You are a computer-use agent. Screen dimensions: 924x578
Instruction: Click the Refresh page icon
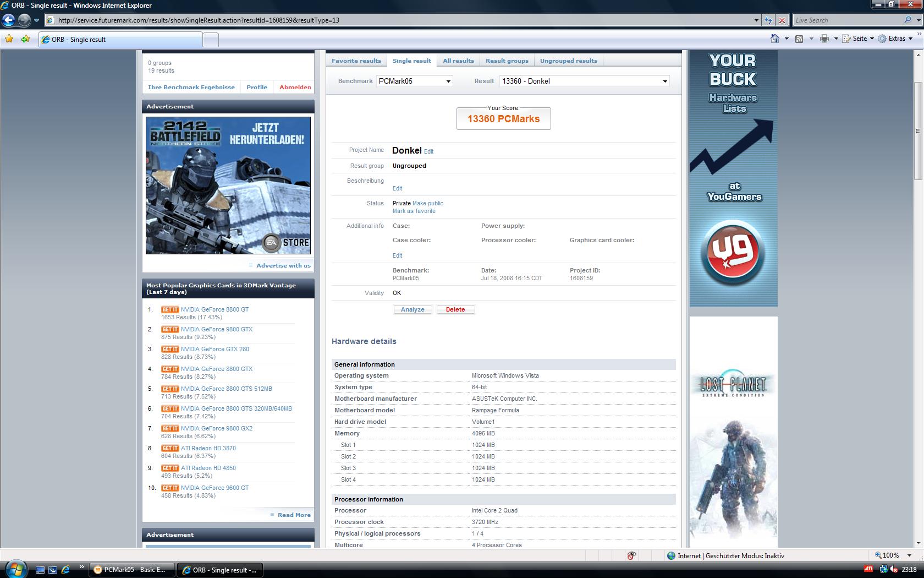click(768, 20)
